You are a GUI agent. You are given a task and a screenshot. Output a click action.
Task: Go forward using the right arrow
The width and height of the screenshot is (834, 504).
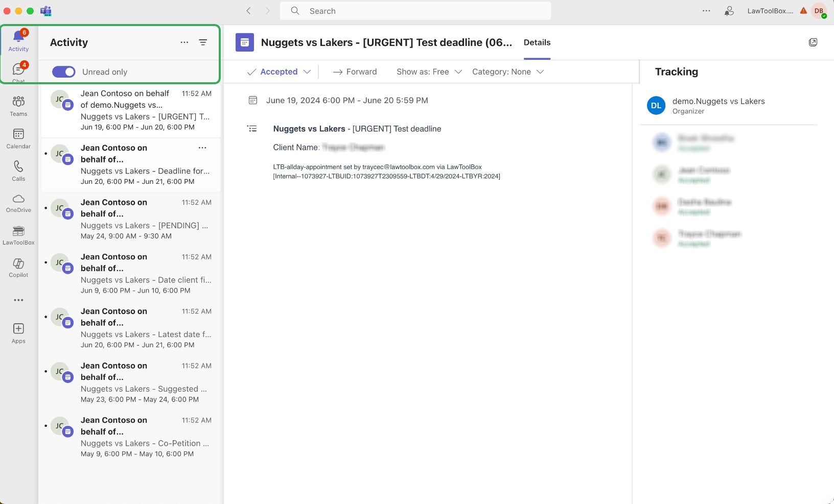click(x=267, y=11)
